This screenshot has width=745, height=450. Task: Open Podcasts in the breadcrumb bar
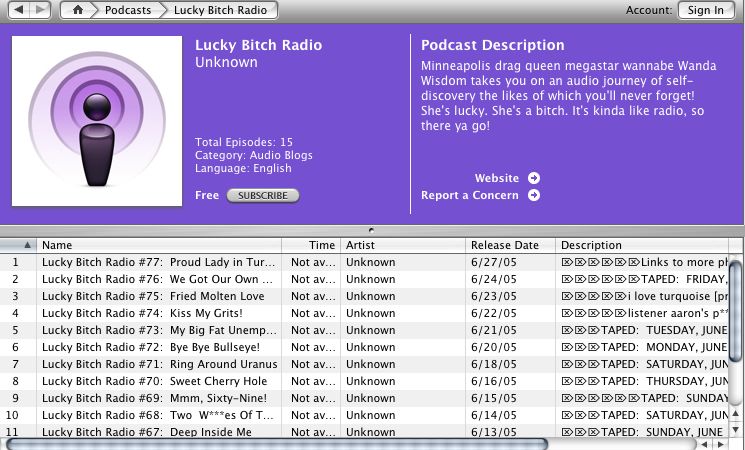point(128,10)
